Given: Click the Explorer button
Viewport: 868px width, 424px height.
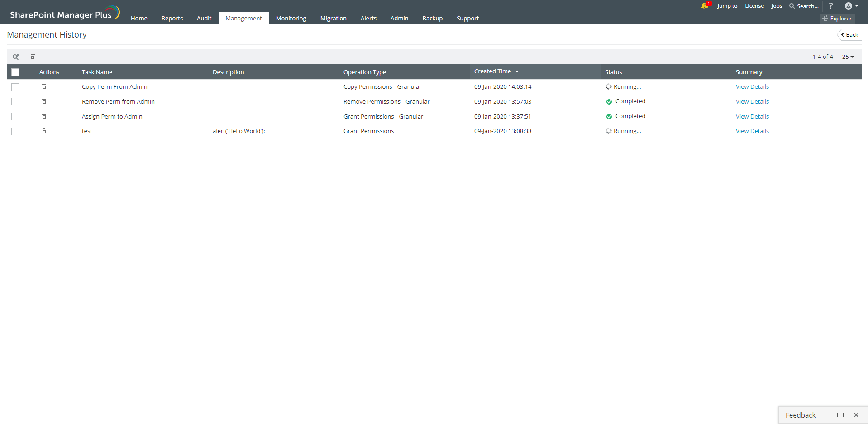Looking at the screenshot, I should pyautogui.click(x=837, y=19).
